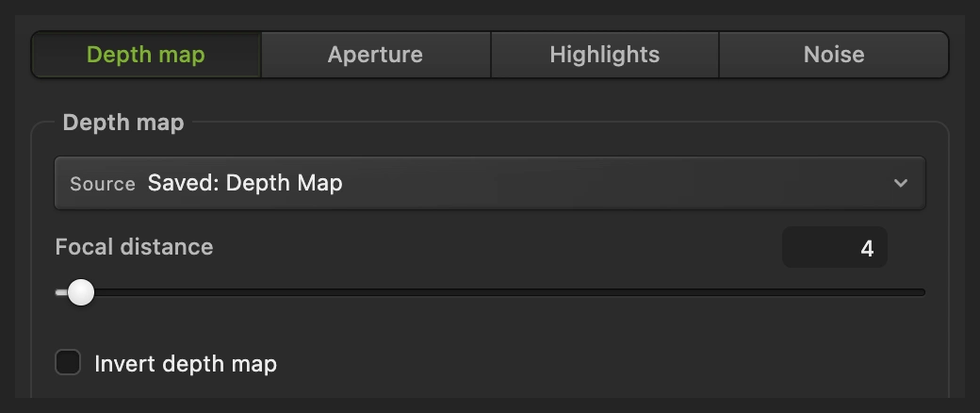Activate the green Depth map tab
Screen dimensions: 980x413
click(x=146, y=55)
